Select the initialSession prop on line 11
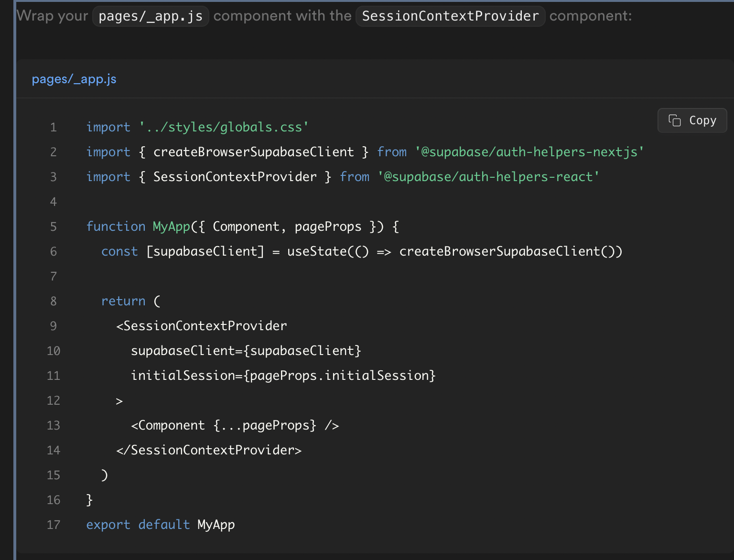Screen dimensions: 734x560 (x=283, y=376)
